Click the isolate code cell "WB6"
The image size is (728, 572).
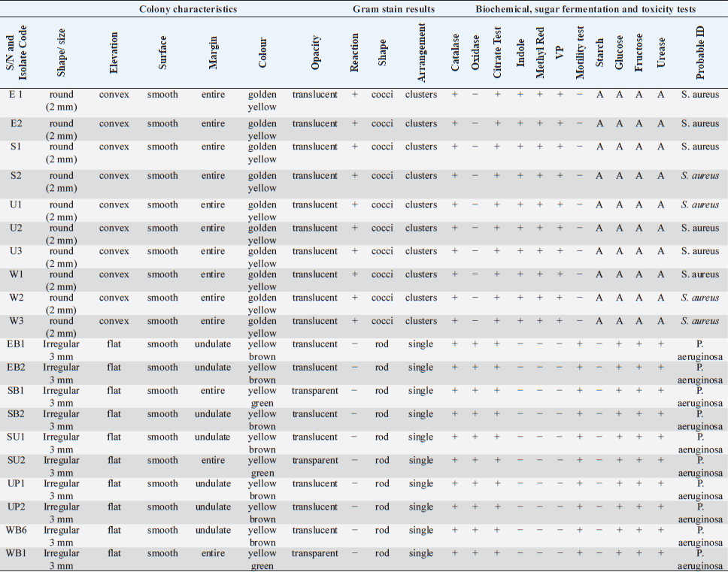point(17,530)
